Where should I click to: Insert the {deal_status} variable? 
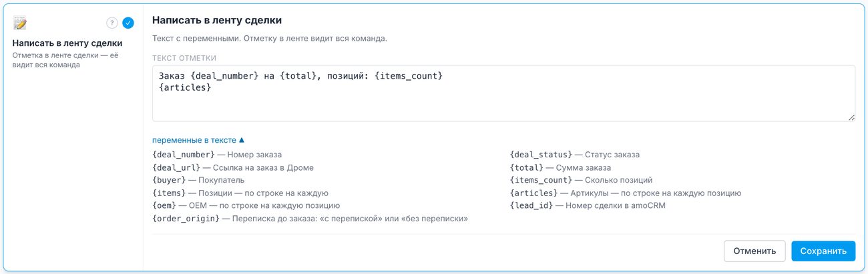pyautogui.click(x=541, y=155)
